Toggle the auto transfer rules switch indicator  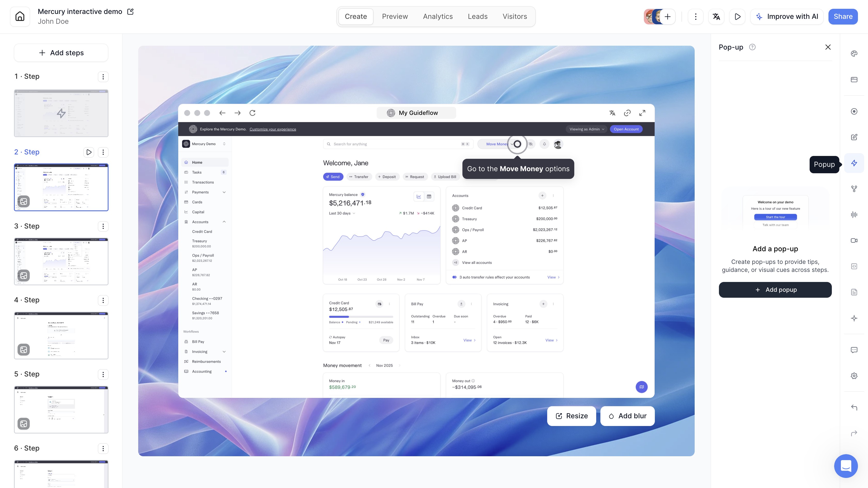454,277
